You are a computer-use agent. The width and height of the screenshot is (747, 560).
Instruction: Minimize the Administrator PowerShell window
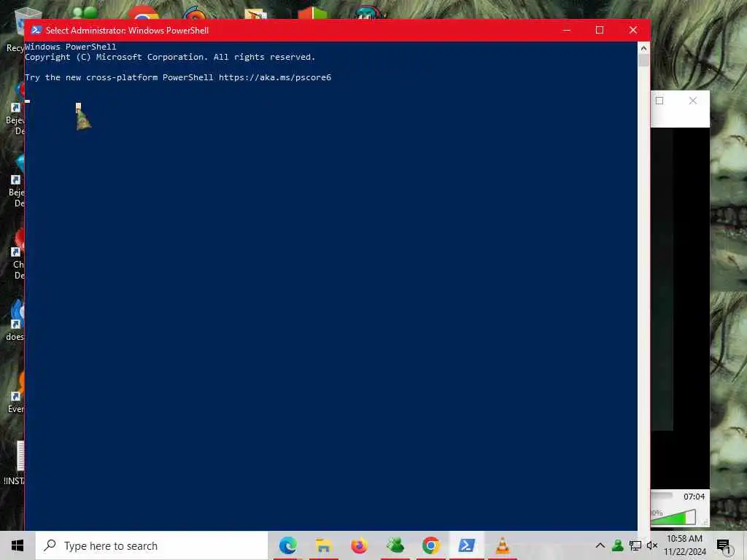coord(566,30)
